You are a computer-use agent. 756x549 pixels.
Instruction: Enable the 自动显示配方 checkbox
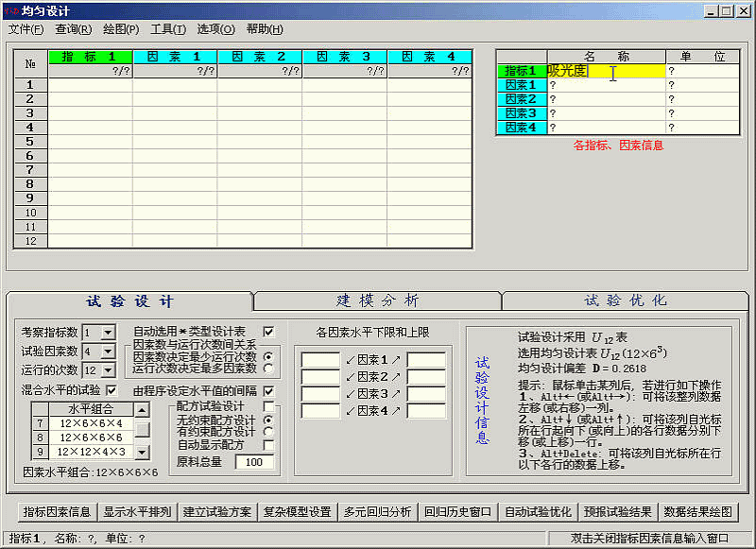[268, 445]
